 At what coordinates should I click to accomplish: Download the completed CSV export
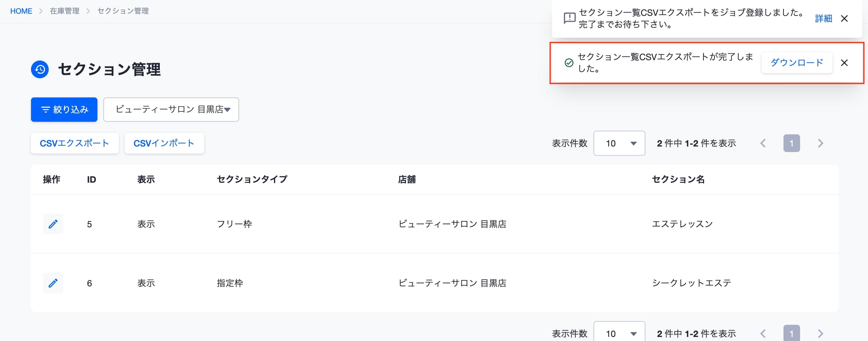point(797,63)
